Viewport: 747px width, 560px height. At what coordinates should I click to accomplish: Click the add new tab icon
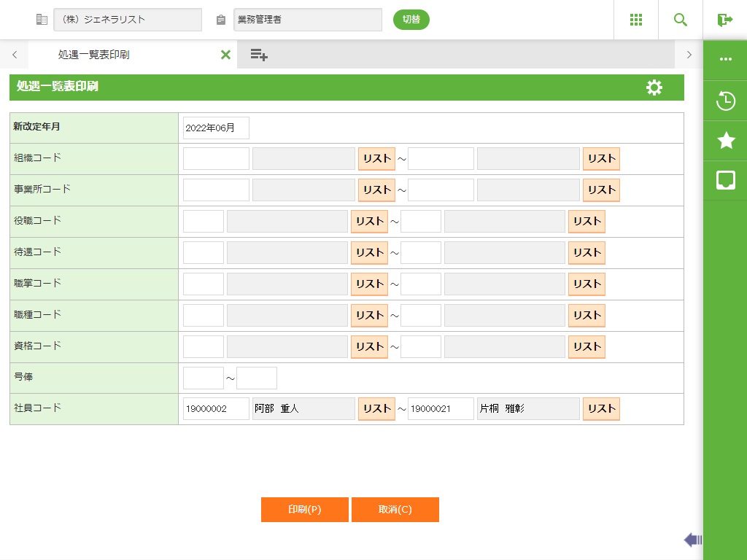(x=259, y=55)
